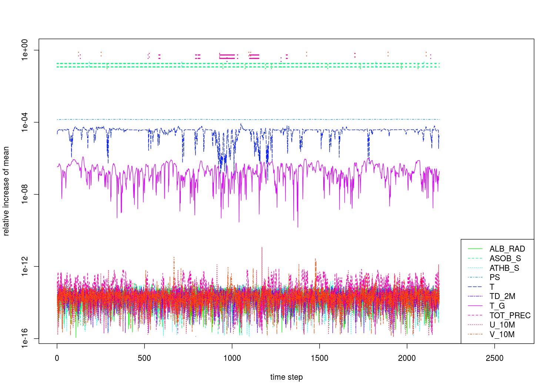Click the x-axis tick label 2500
554x392 pixels.
click(495, 358)
